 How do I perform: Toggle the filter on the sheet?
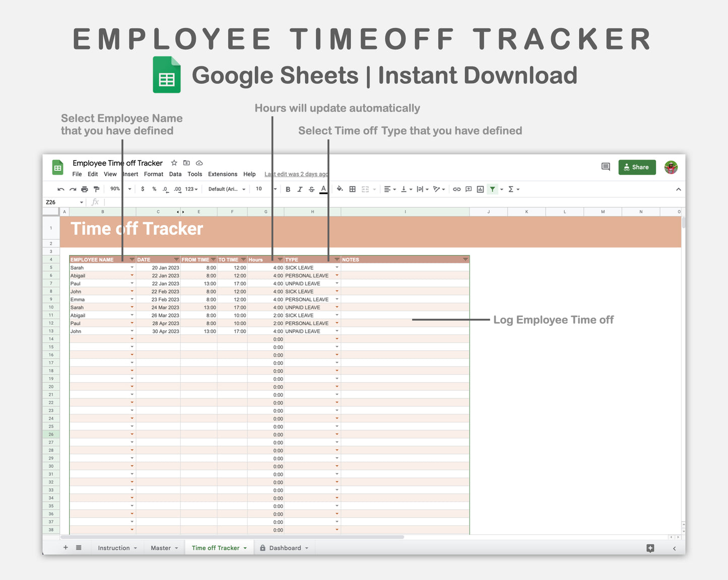(x=492, y=189)
